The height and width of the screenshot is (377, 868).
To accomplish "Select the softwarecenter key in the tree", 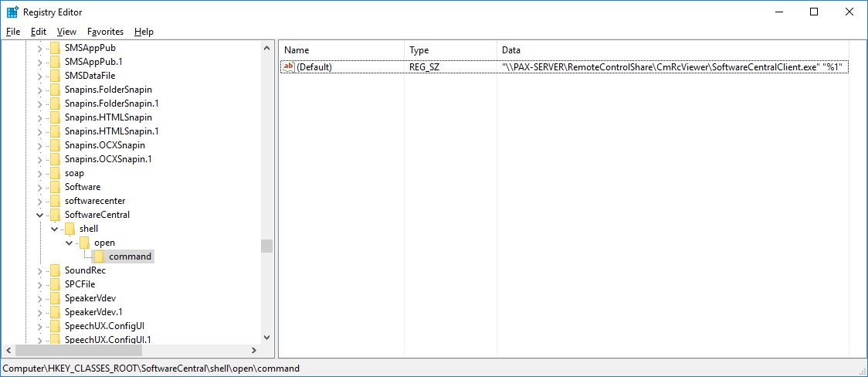I will (95, 201).
